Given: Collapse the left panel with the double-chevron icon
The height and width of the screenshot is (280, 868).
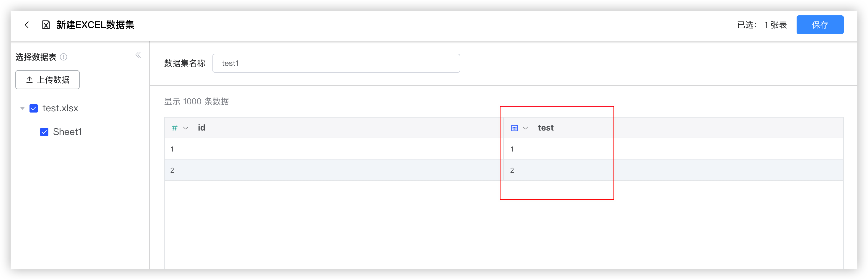Looking at the screenshot, I should click(138, 55).
